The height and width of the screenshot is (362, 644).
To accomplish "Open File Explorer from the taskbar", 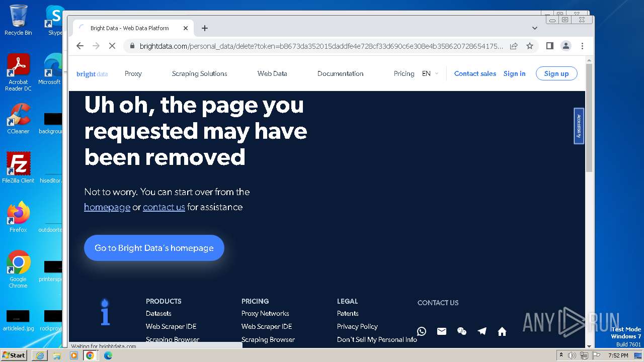I will pyautogui.click(x=57, y=355).
